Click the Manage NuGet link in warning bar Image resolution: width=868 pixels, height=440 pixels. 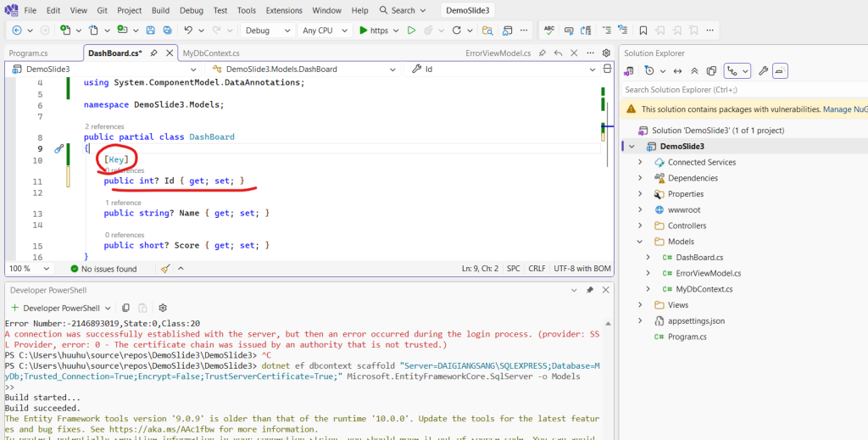pos(845,109)
